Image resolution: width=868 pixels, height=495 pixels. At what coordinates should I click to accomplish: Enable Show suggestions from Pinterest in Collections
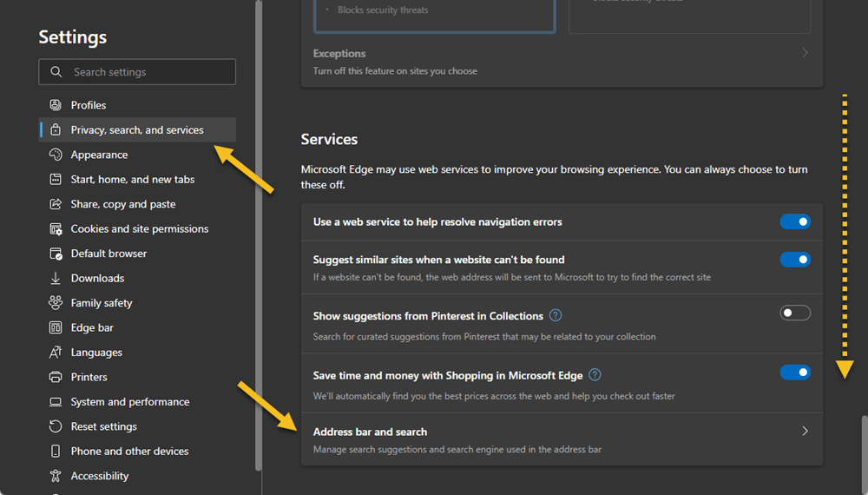pyautogui.click(x=795, y=313)
